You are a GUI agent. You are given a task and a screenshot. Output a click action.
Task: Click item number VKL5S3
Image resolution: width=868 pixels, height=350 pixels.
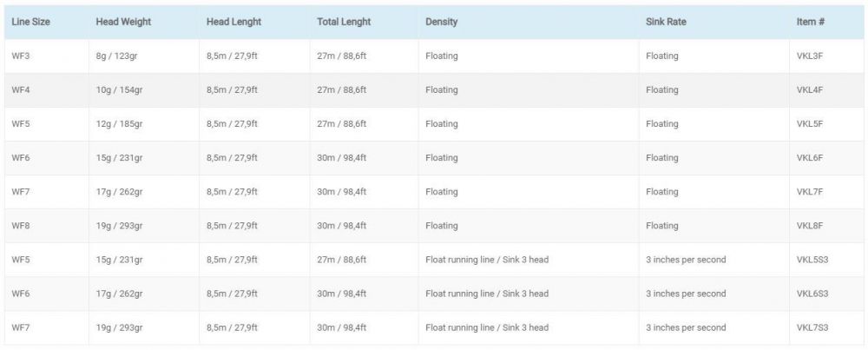pos(812,260)
